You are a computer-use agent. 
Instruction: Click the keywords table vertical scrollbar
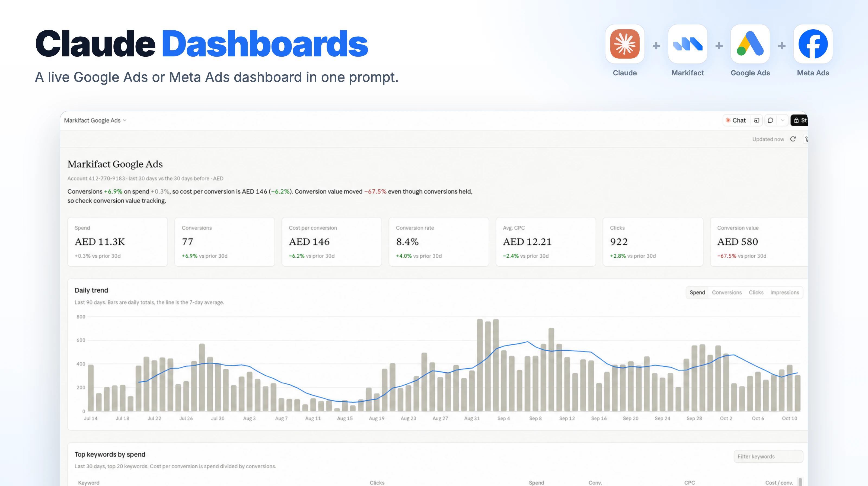(x=800, y=482)
